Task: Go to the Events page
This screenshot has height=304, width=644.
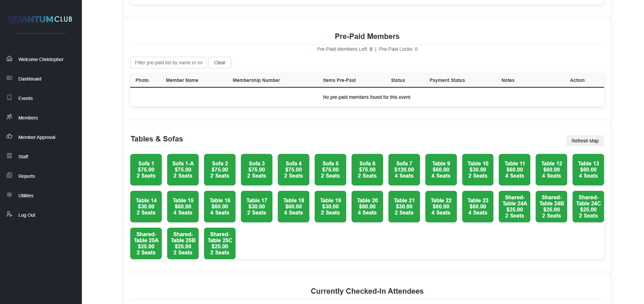Action: pos(26,98)
